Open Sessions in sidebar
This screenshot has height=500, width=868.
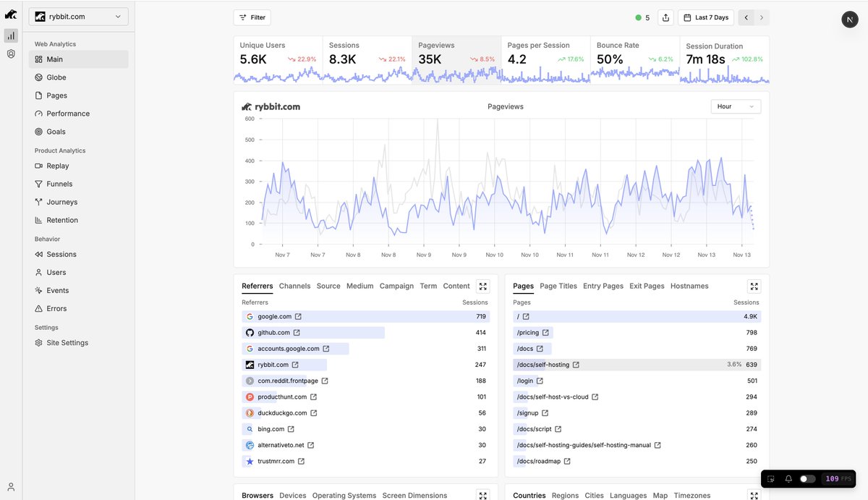coord(79,254)
